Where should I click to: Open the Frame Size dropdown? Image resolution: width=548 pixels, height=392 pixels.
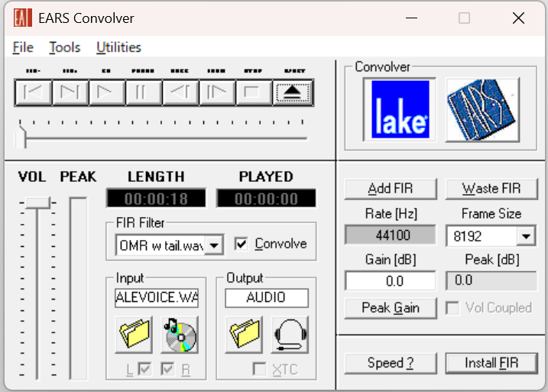[x=526, y=236]
